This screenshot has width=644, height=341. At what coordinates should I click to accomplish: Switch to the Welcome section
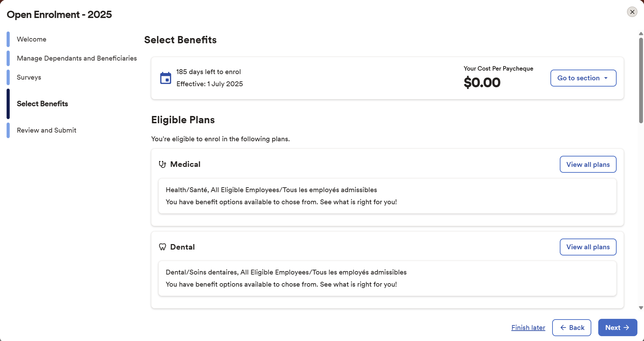tap(32, 39)
